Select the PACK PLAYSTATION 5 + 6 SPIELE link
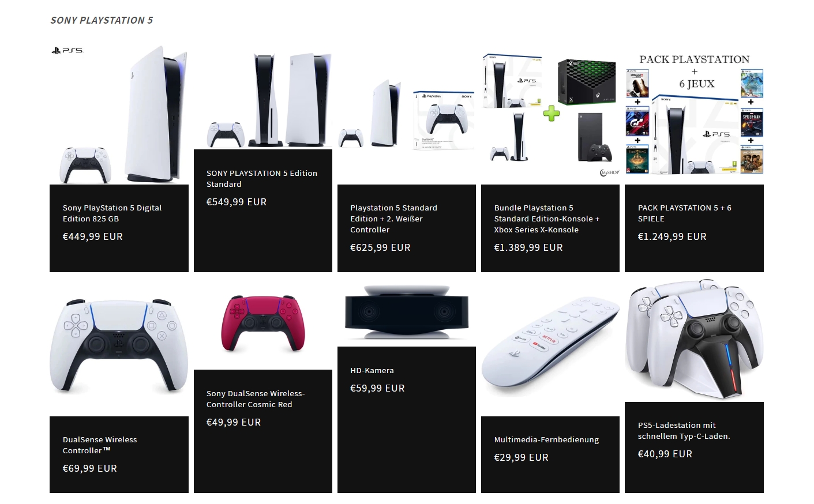The image size is (814, 504). (x=685, y=213)
